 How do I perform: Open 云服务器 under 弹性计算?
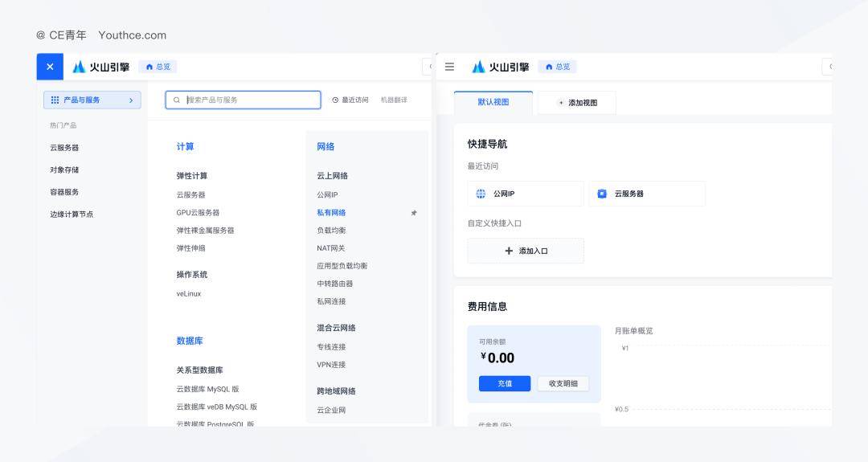(191, 194)
